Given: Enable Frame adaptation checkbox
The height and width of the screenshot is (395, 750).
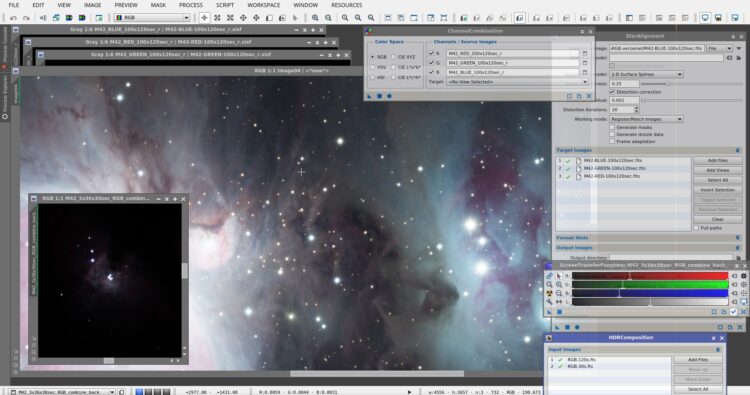Looking at the screenshot, I should [x=612, y=142].
